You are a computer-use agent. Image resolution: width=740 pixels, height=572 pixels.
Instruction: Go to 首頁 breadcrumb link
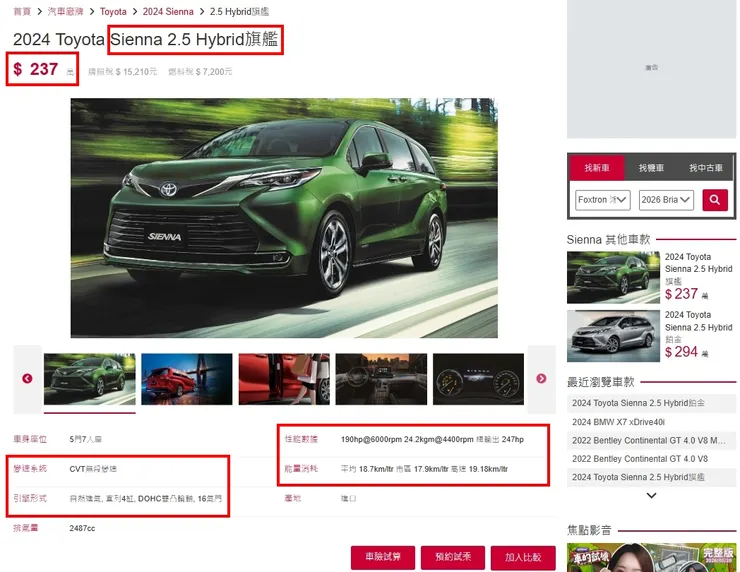(22, 11)
